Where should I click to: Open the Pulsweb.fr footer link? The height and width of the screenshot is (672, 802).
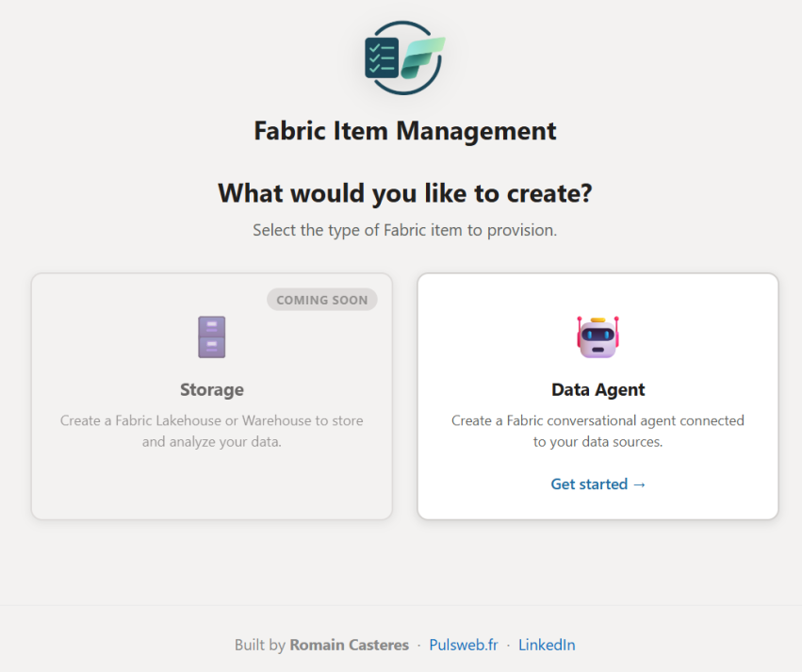coord(464,645)
